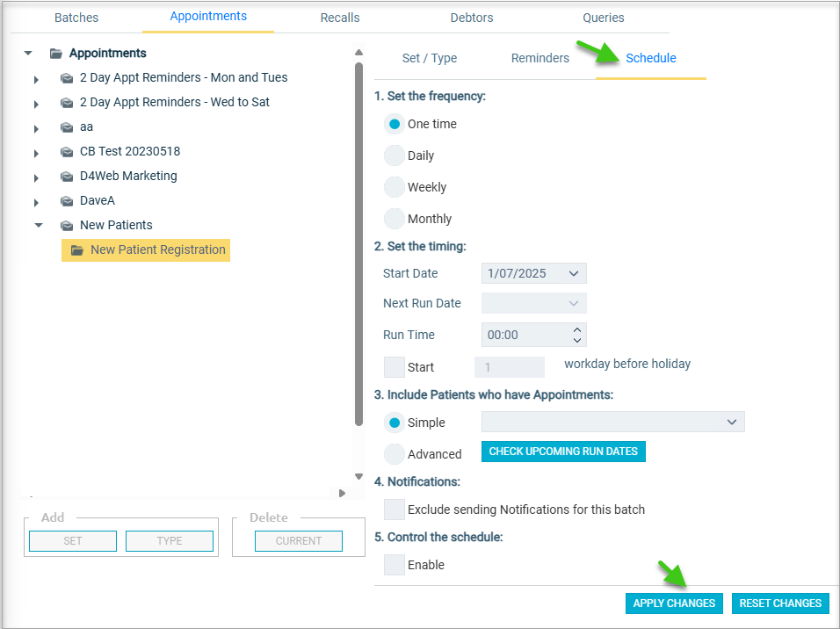Click the 'D4Web Marketing' set icon
The width and height of the screenshot is (840, 629).
coord(67,177)
